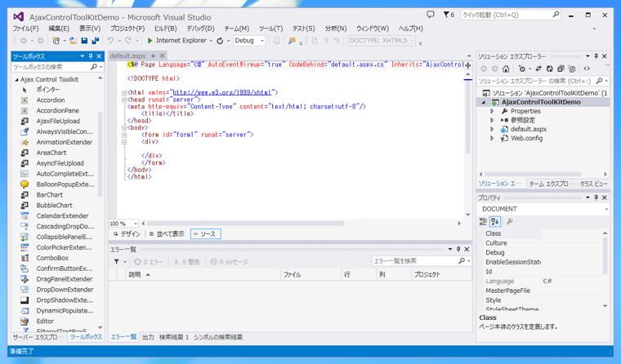Click the Categorized view icon in Properties
This screenshot has width=621, height=364.
pyautogui.click(x=483, y=221)
